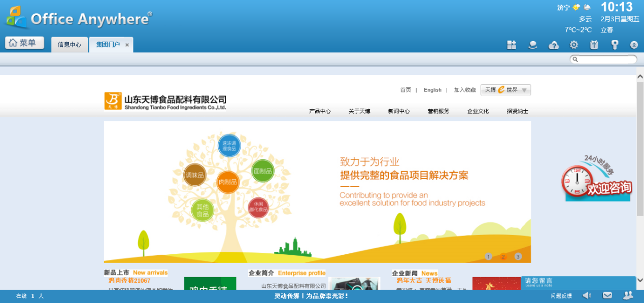644x303 pixels.
Task: Switch to the 信息中心 tab
Action: coord(70,45)
